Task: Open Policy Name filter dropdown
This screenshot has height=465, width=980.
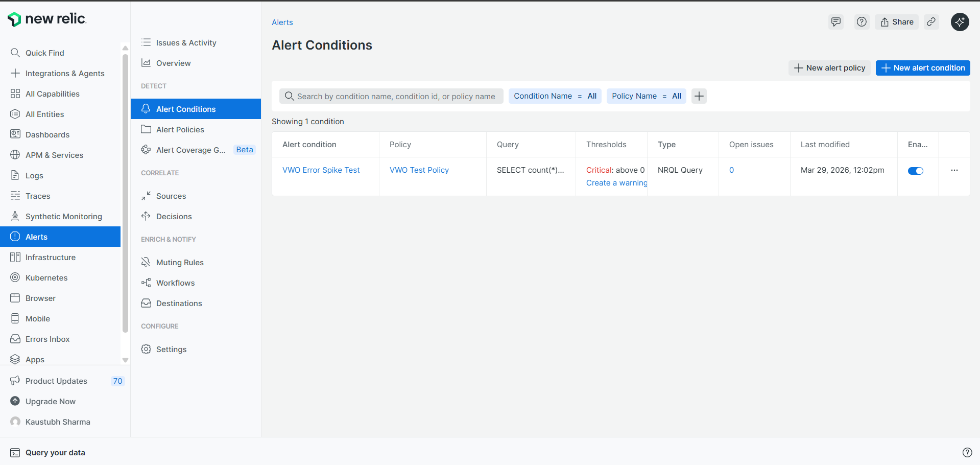Action: [647, 96]
